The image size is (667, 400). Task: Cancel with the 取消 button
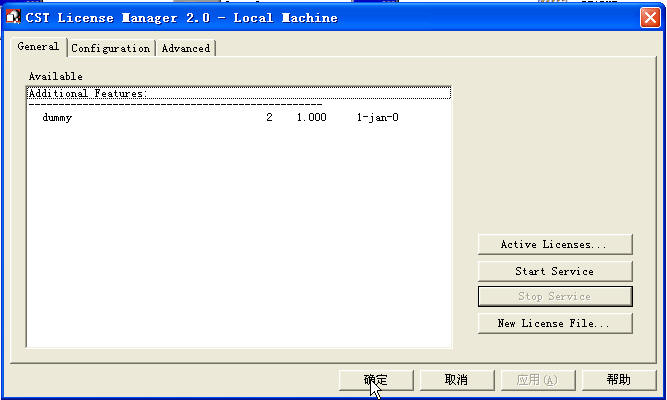[x=457, y=380]
